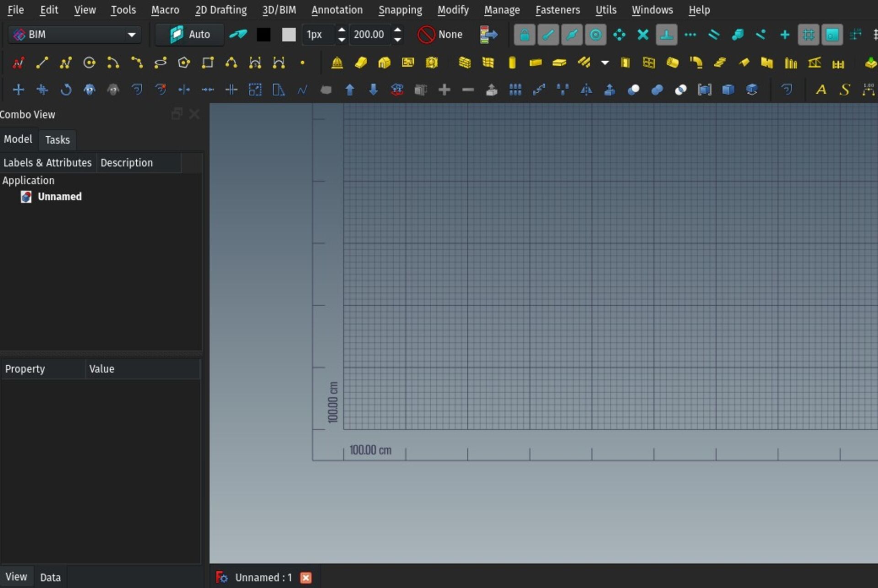Select the Move tool
The image size is (878, 588).
(18, 90)
